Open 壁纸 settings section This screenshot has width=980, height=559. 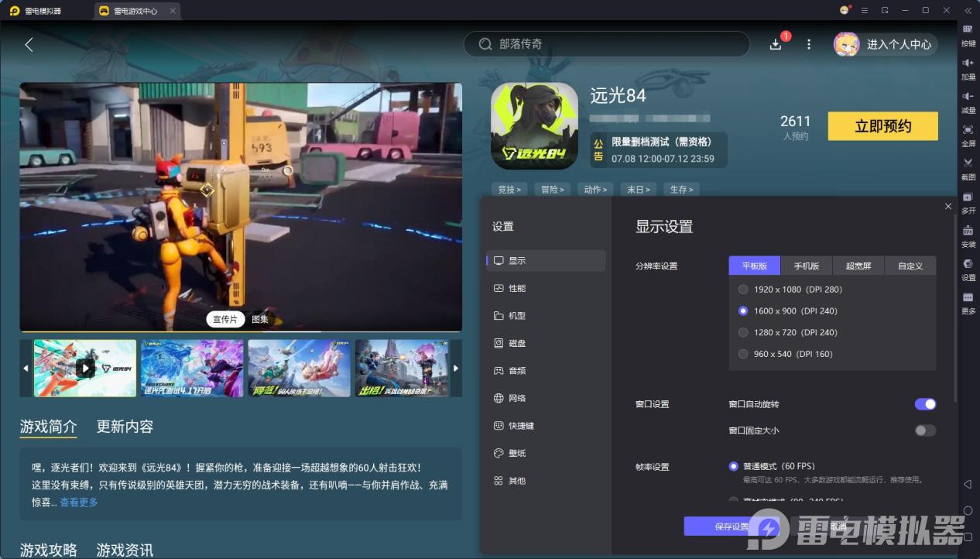pyautogui.click(x=546, y=453)
